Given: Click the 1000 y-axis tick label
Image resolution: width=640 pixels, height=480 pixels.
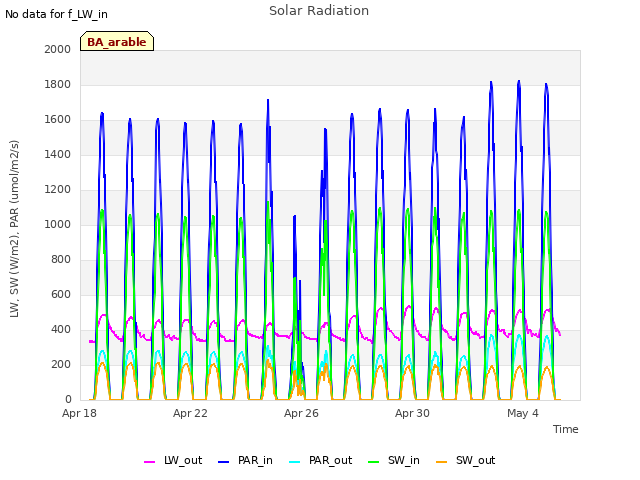Looking at the screenshot, I should coord(58,224).
